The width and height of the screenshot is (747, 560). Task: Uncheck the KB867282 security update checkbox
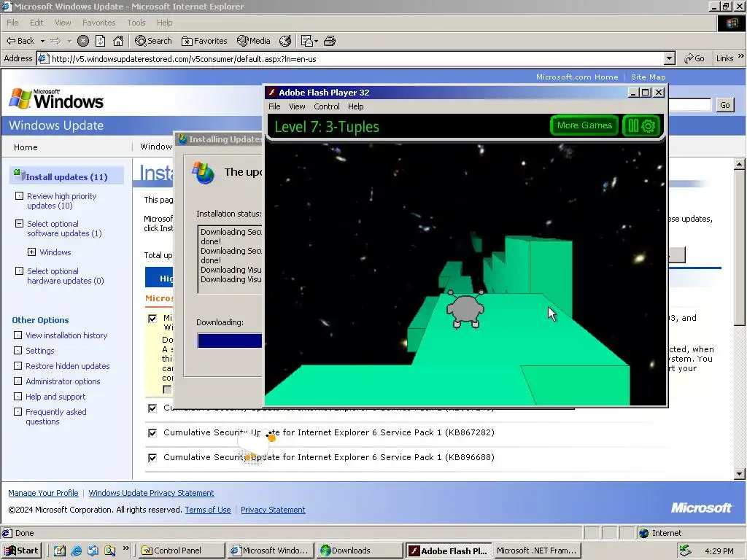tap(152, 433)
